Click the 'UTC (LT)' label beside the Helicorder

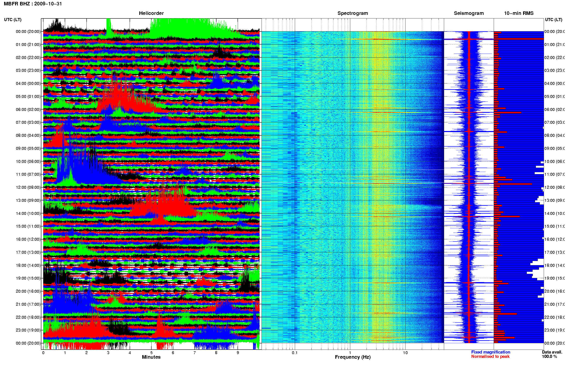pos(13,20)
